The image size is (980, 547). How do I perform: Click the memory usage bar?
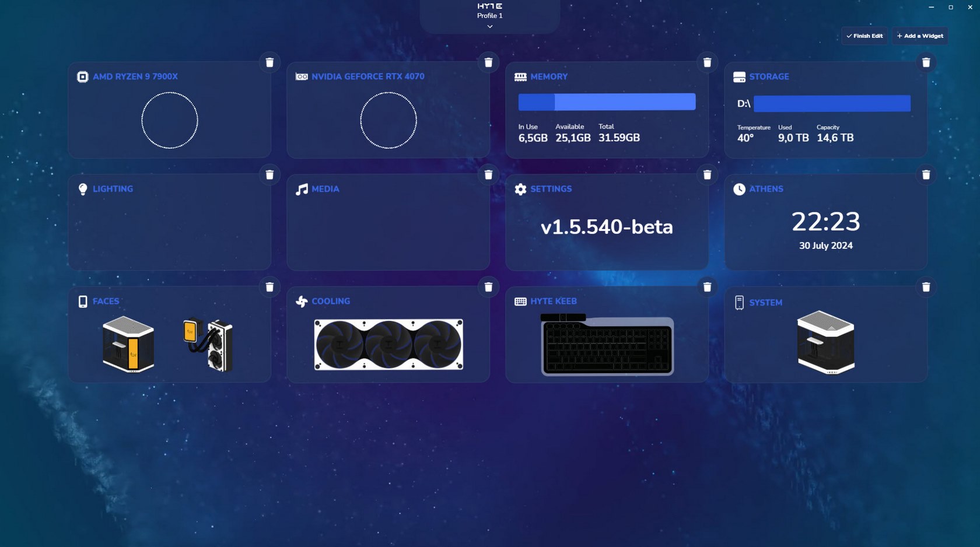pos(607,102)
